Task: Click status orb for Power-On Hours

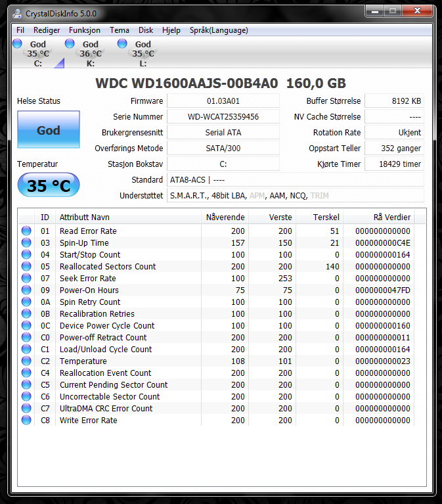Action: coord(26,290)
